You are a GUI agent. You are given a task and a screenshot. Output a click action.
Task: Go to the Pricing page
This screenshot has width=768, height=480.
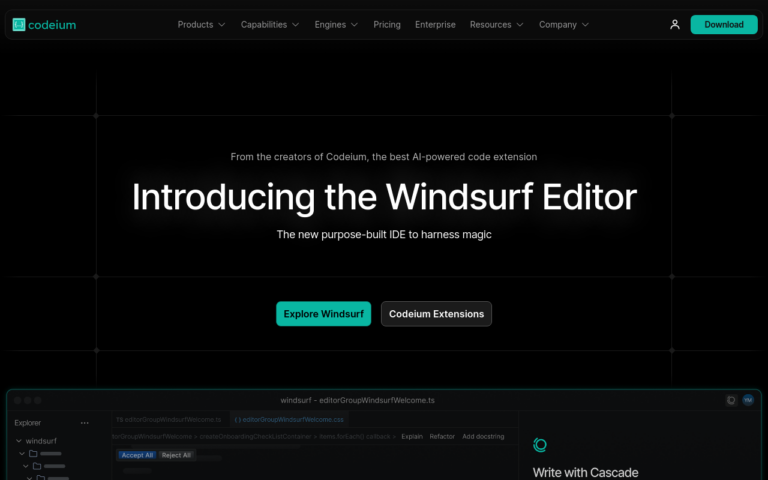(x=387, y=24)
